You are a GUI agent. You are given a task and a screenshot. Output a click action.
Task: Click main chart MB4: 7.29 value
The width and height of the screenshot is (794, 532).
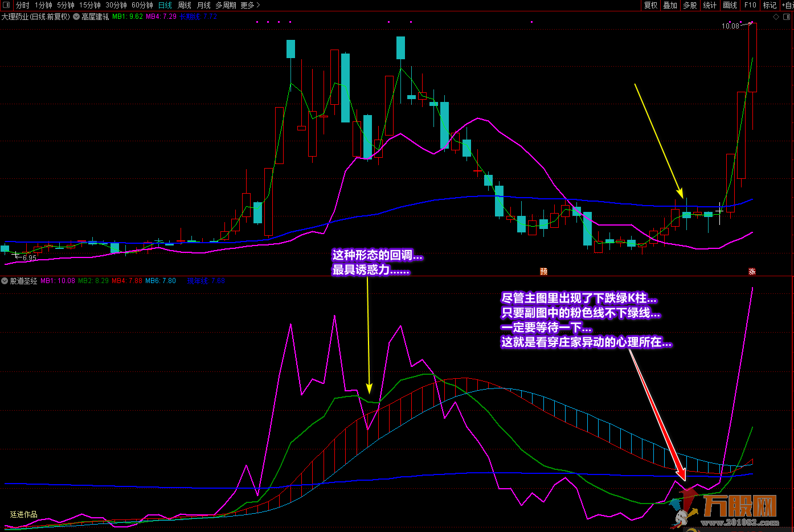pyautogui.click(x=161, y=17)
